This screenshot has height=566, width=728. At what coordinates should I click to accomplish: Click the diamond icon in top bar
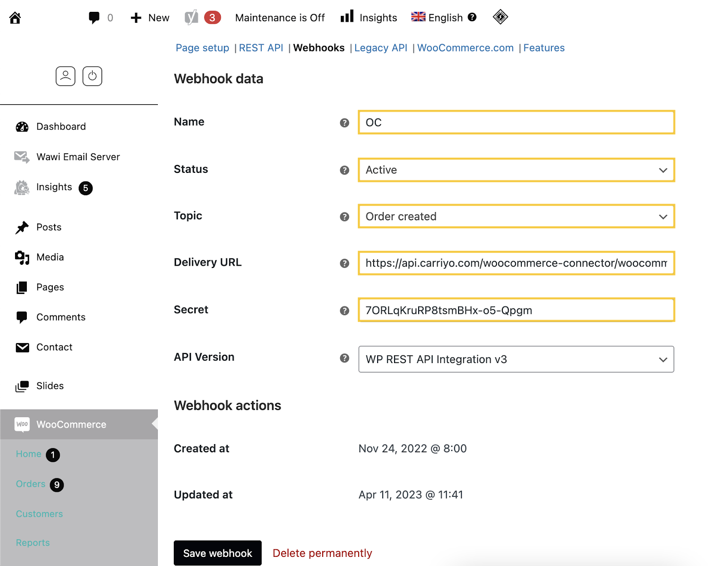[x=500, y=17]
